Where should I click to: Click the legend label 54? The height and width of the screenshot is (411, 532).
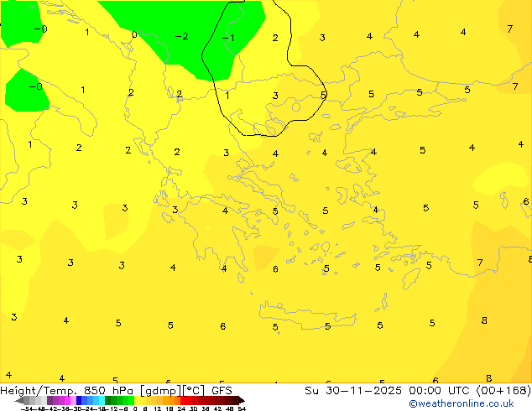pos(241,409)
